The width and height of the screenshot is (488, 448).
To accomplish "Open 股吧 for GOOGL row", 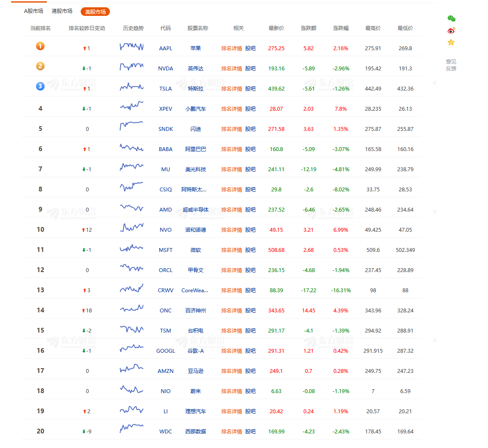I will pos(251,351).
